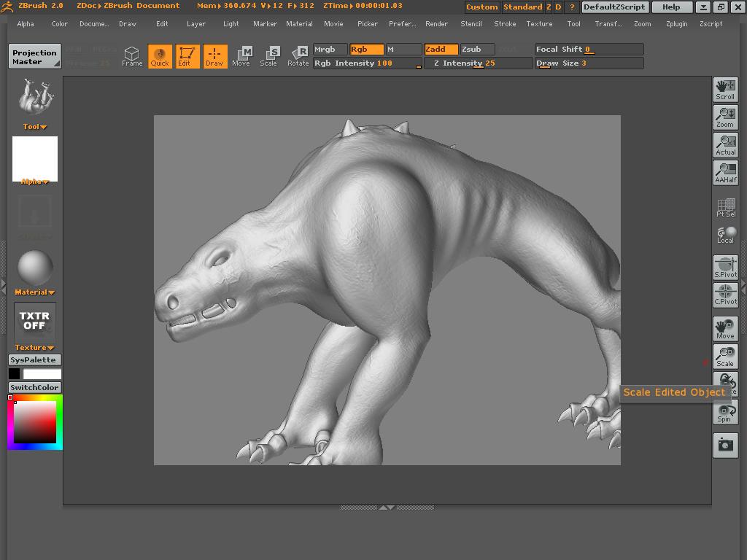
Task: Click the Frame icon in the top toolbar
Action: point(132,55)
